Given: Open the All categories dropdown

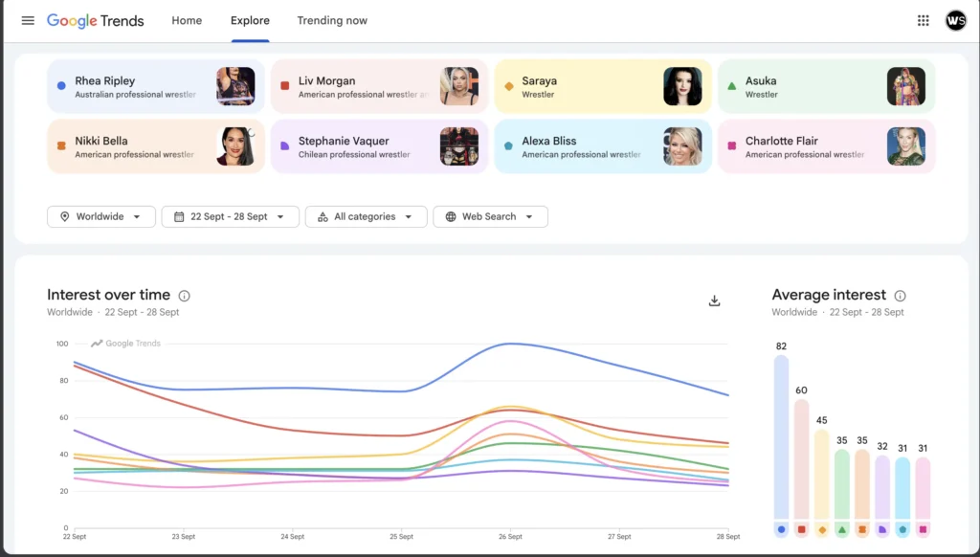Looking at the screenshot, I should click(x=367, y=217).
